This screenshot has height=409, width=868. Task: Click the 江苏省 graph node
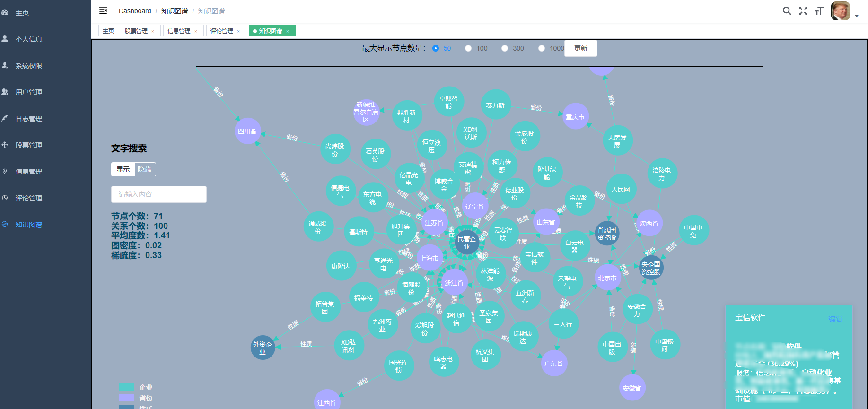[x=434, y=223]
